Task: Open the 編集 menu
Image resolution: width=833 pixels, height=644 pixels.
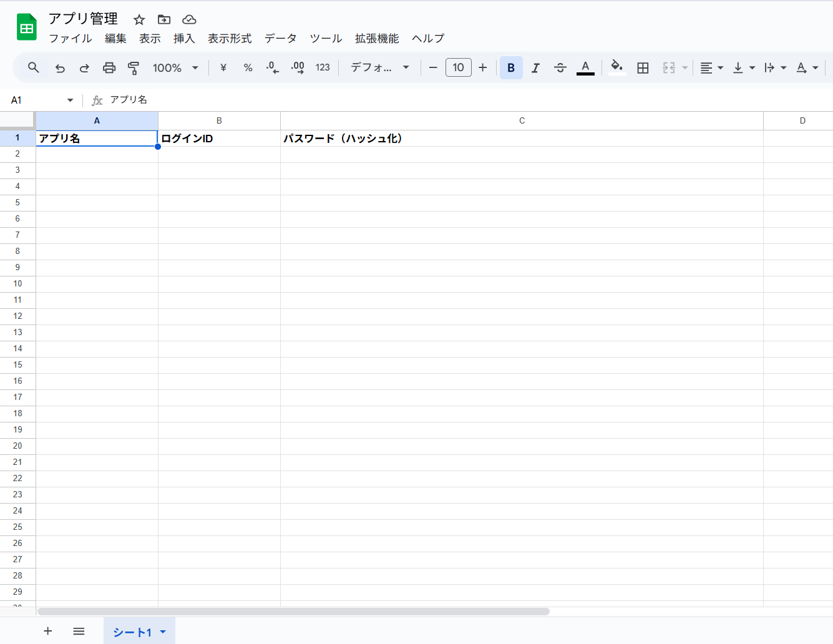Action: pos(115,39)
